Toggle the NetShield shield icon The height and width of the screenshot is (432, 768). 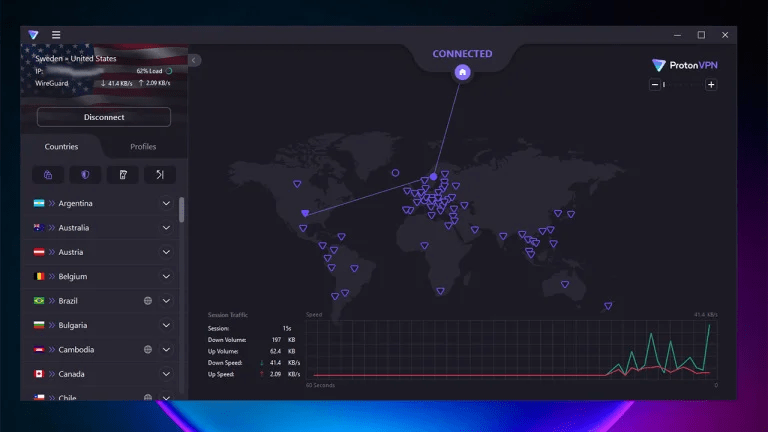(85, 175)
